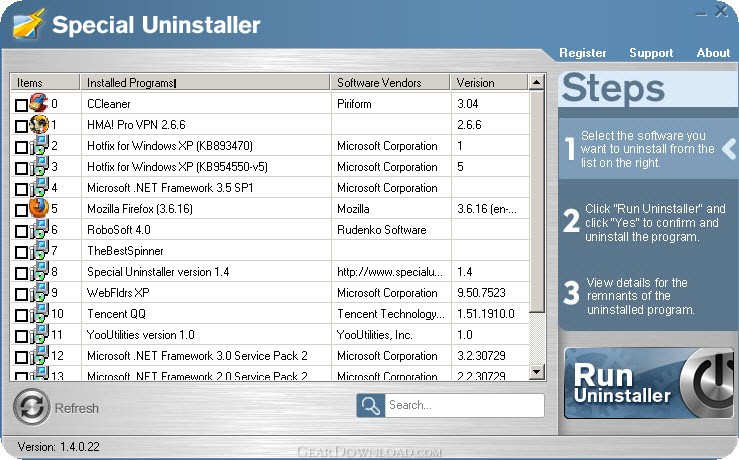Click the CCleaner program icon
Screen dimensions: 739x460
click(39, 102)
